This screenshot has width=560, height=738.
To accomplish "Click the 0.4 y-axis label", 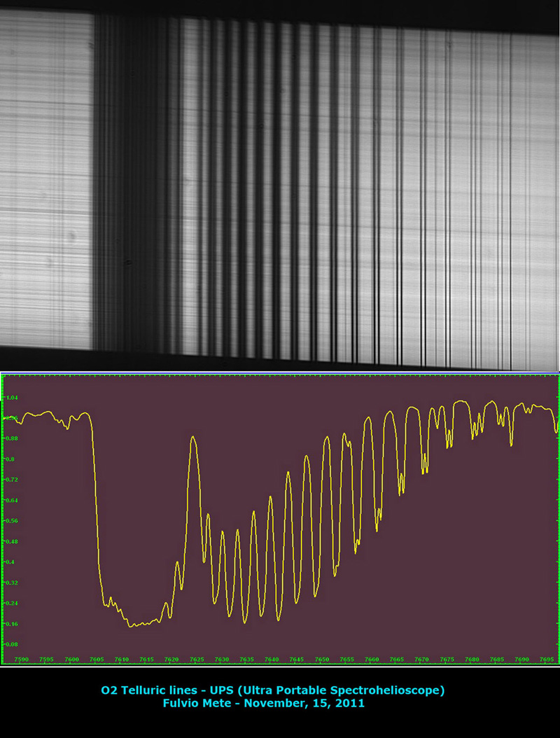I will coord(9,562).
